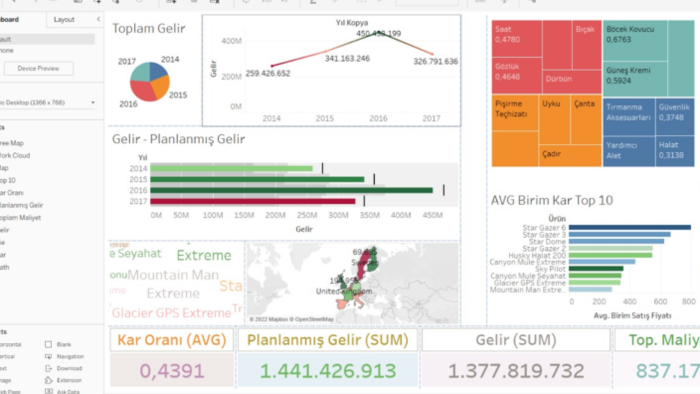Screen dimensions: 700x394
Task: Click the Güneş Kremi treemap cell
Action: pos(635,79)
